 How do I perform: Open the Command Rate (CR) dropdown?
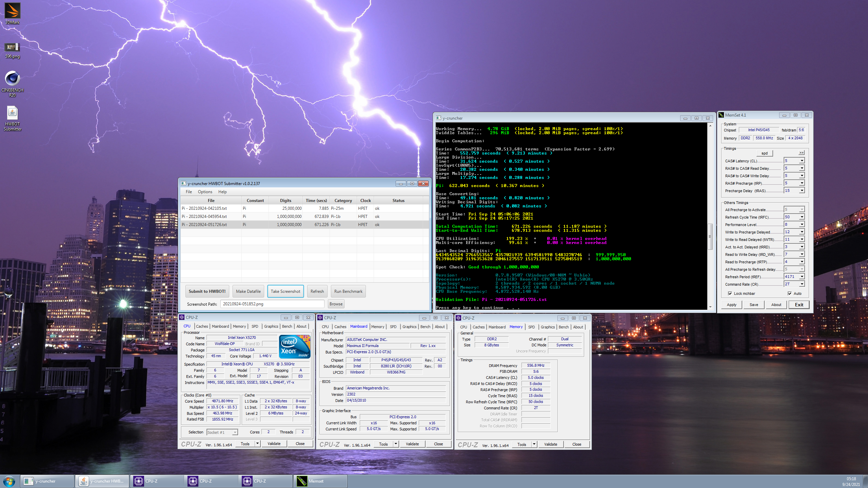click(x=802, y=284)
